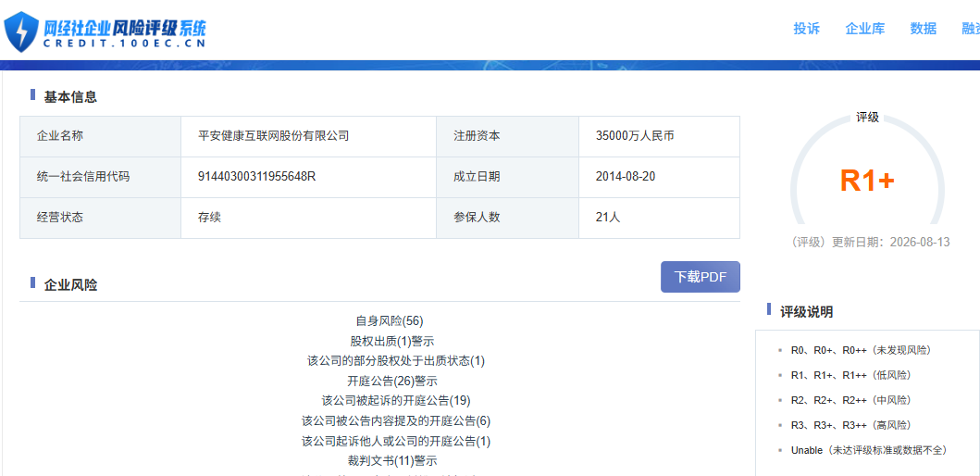Open the 企业库 menu item
The height and width of the screenshot is (476, 980).
point(865,29)
